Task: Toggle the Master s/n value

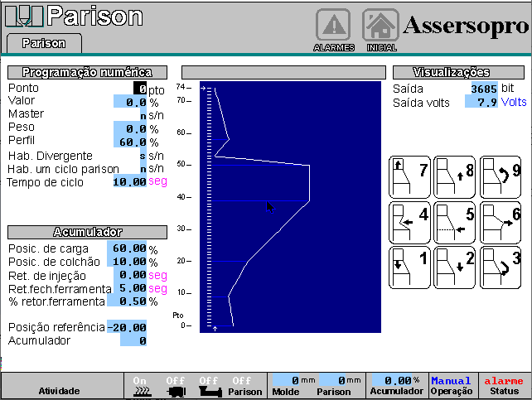Action: [x=143, y=115]
